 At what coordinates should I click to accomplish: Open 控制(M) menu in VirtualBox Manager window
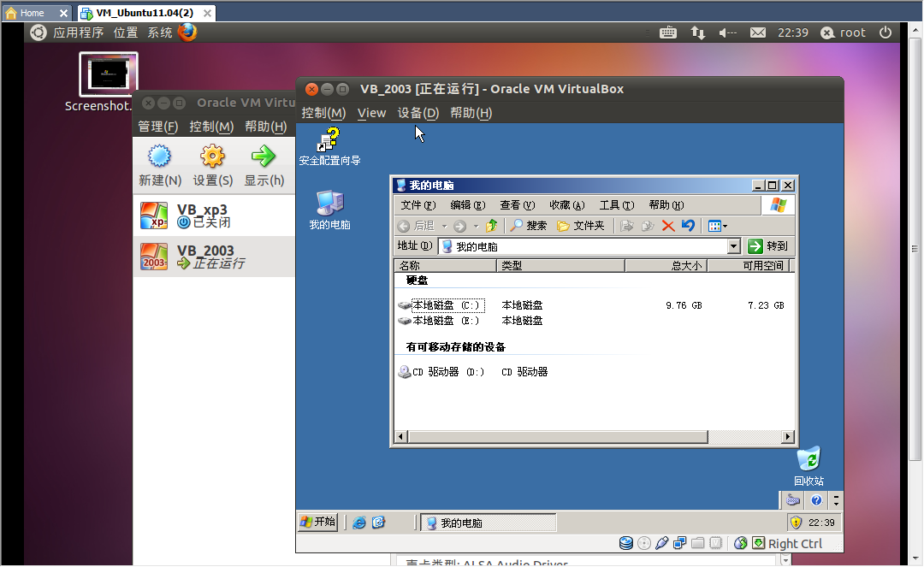point(211,127)
